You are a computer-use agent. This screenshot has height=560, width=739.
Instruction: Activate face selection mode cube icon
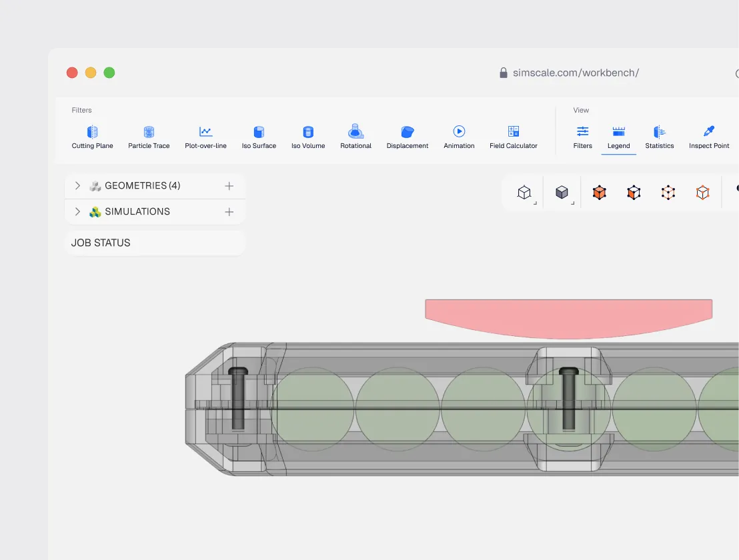click(x=634, y=192)
